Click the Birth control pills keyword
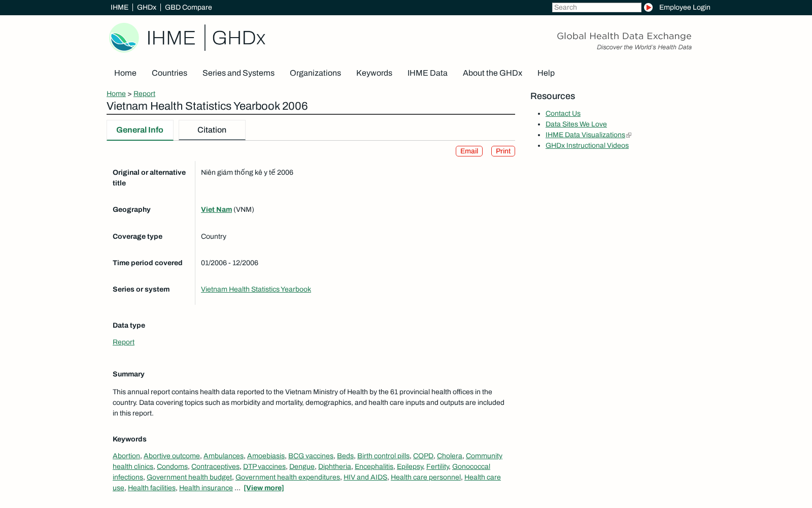 (x=383, y=456)
